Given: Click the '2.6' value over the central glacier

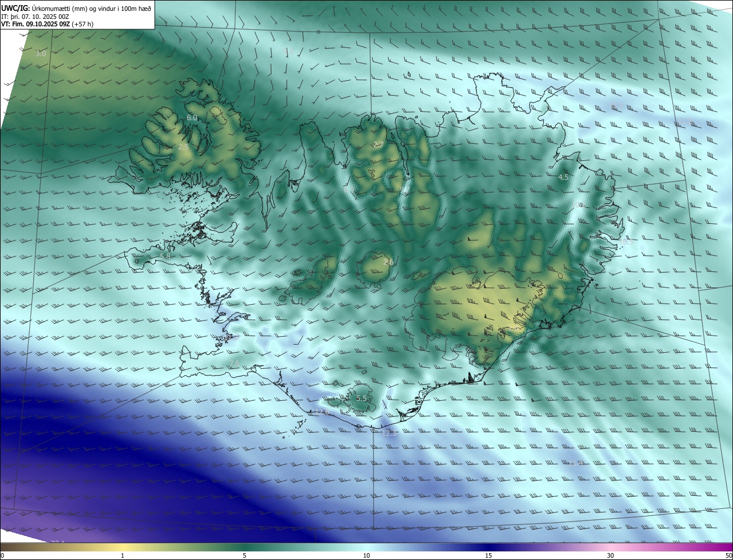Looking at the screenshot, I should pos(388,262).
